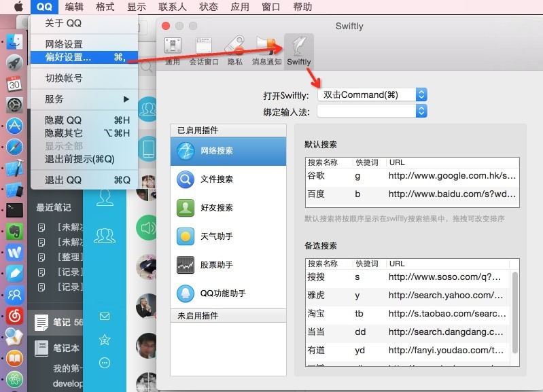Open App Store in the Dock
543x392 pixels.
tap(14, 126)
